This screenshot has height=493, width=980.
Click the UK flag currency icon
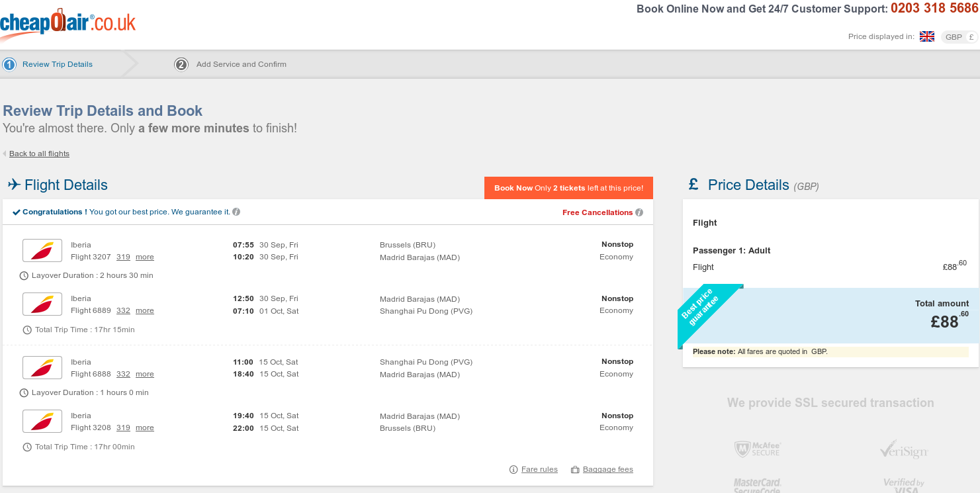pos(926,36)
